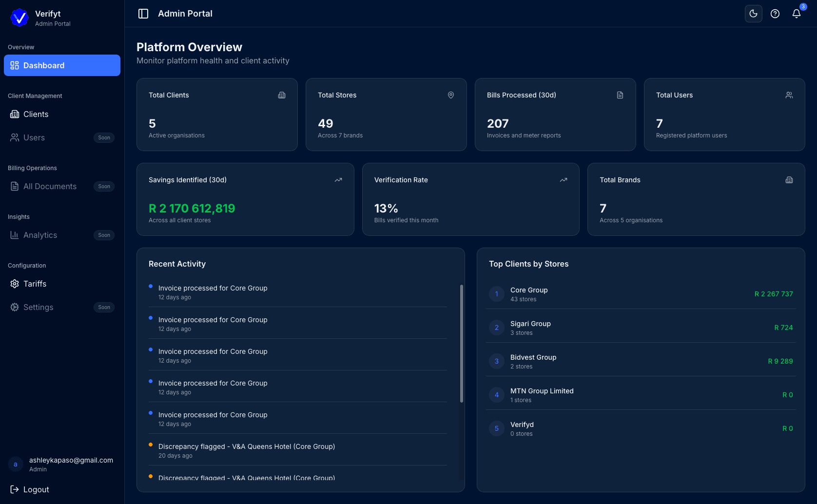
Task: Click the Tariffs gear icon
Action: click(x=15, y=284)
